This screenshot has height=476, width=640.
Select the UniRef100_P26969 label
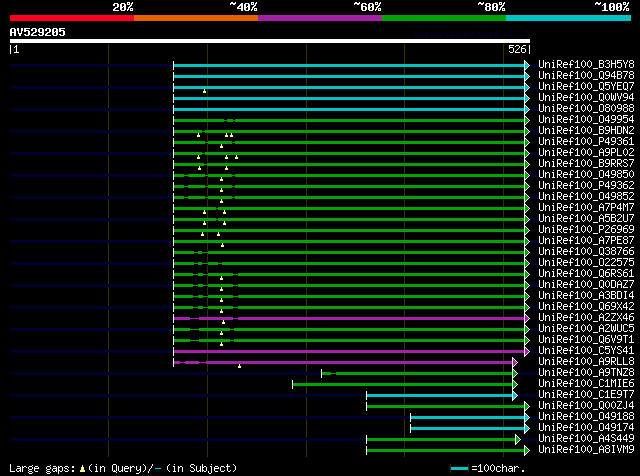coord(586,230)
